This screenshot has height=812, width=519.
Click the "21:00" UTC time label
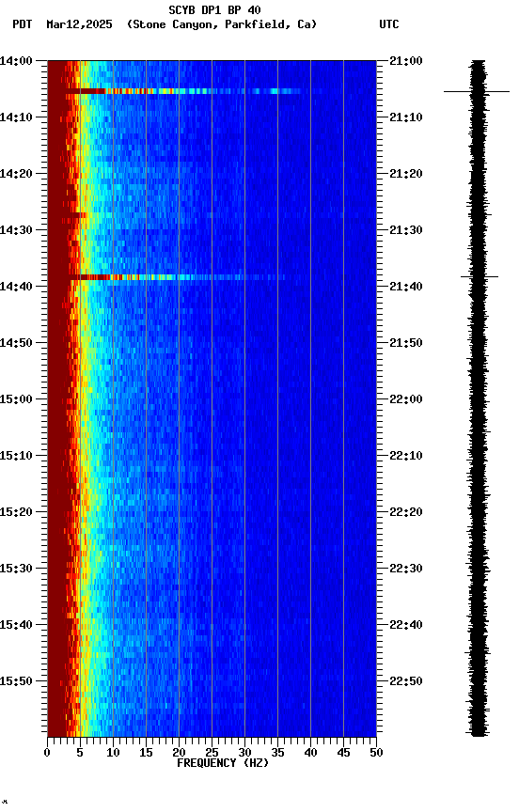[x=406, y=61]
